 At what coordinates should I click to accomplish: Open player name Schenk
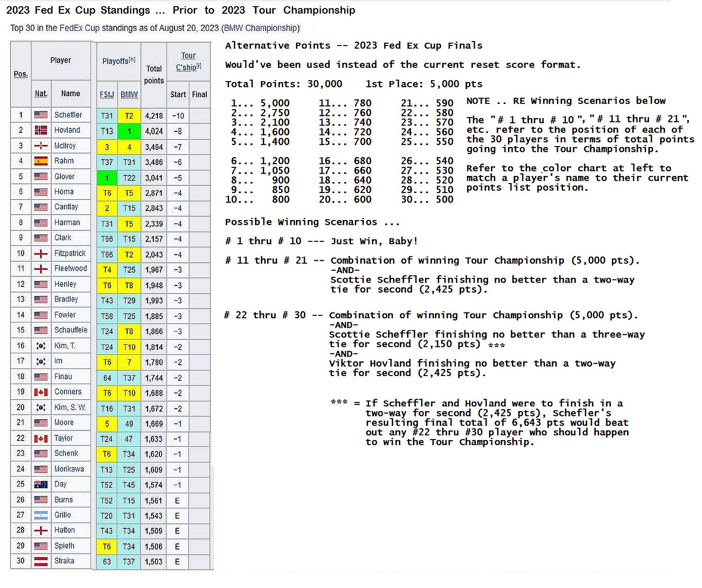coord(66,453)
